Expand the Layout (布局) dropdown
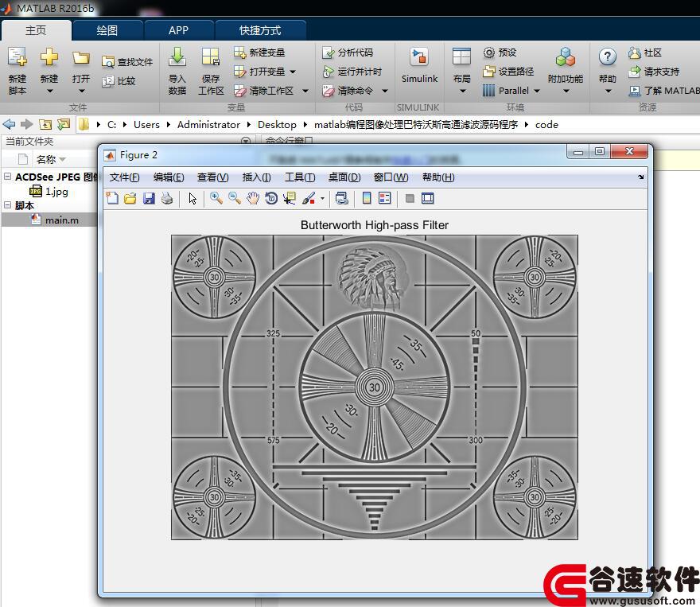This screenshot has height=607, width=700. click(462, 91)
